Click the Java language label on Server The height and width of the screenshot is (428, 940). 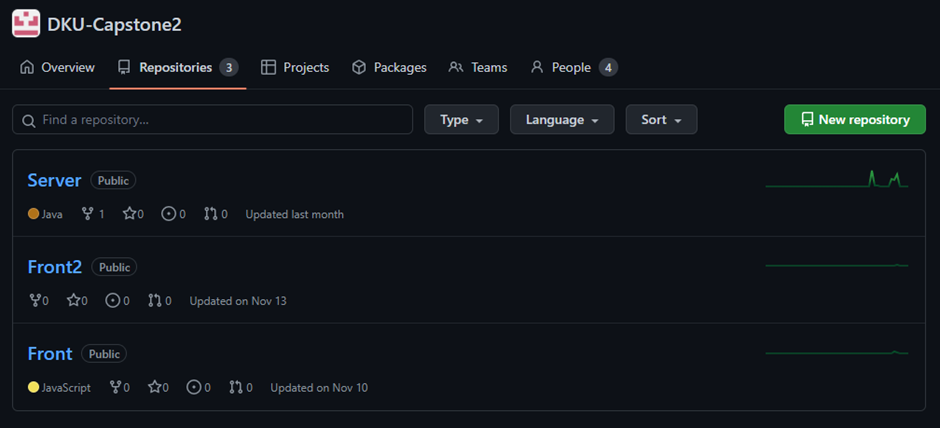pyautogui.click(x=52, y=214)
